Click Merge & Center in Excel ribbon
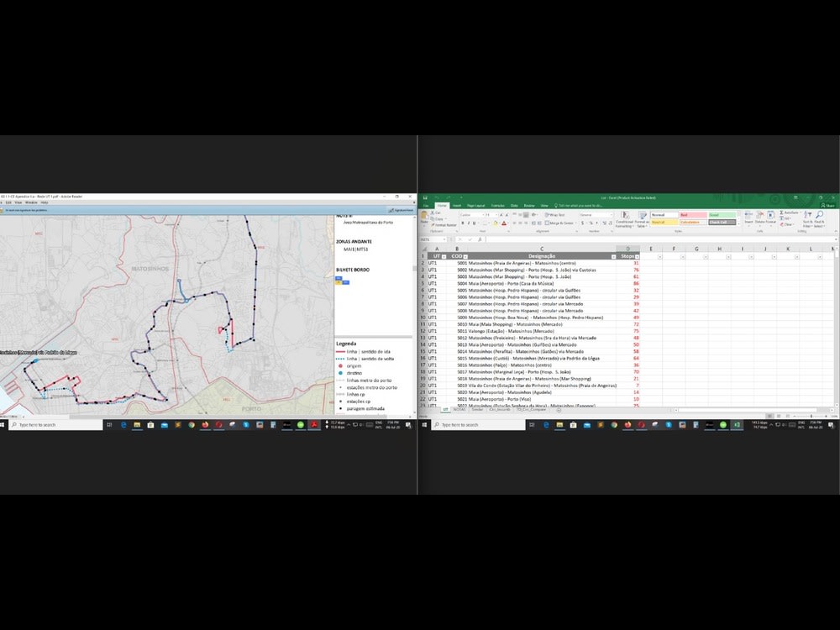Image resolution: width=840 pixels, height=630 pixels. click(561, 223)
